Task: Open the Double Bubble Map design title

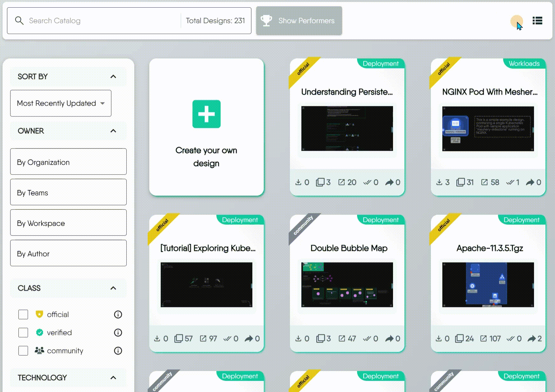Action: click(349, 248)
